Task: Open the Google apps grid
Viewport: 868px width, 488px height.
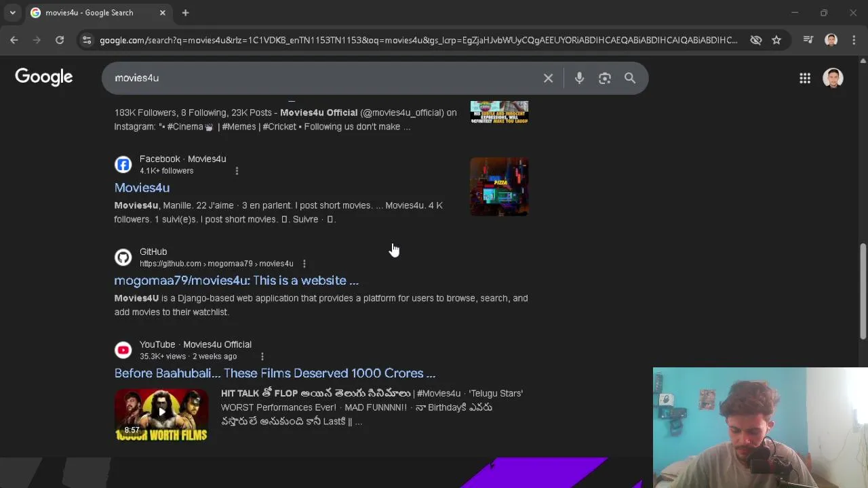Action: tap(805, 78)
